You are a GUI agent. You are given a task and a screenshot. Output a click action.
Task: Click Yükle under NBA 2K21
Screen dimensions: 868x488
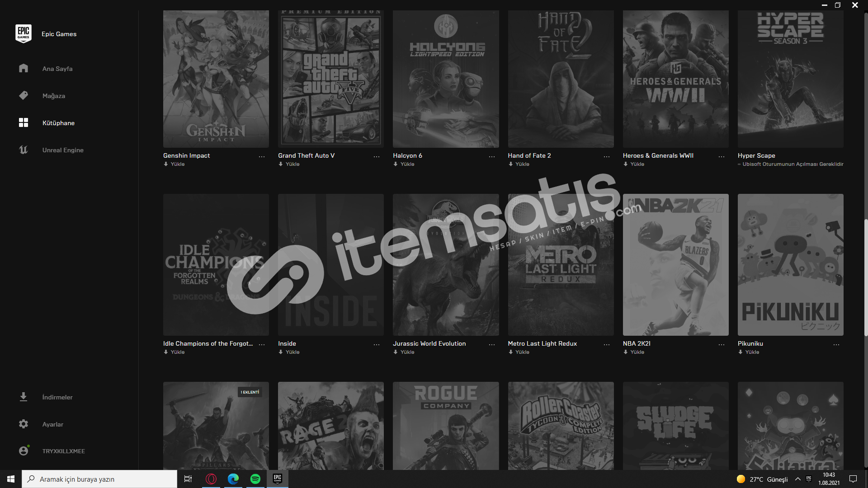point(637,352)
